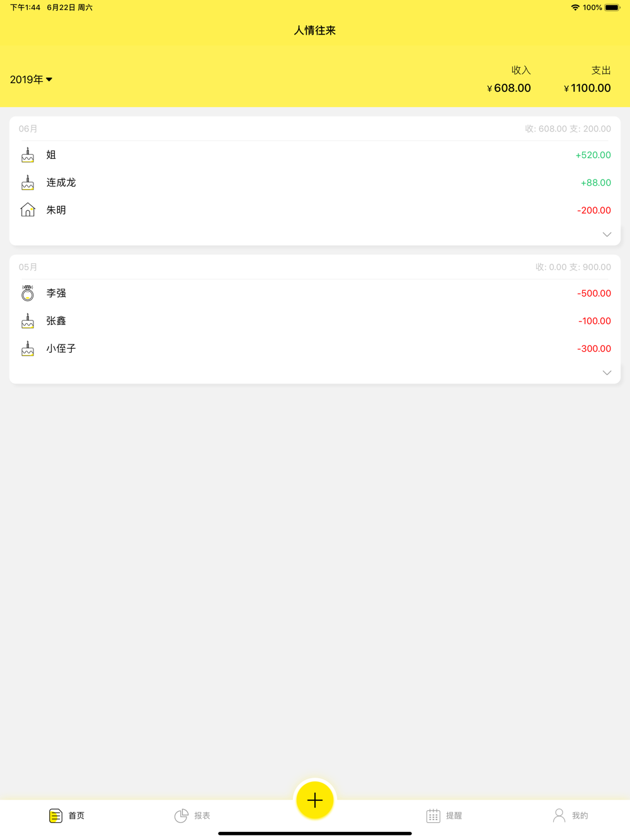Switch to the 报表 reports tab
The height and width of the screenshot is (840, 630).
coord(192,815)
